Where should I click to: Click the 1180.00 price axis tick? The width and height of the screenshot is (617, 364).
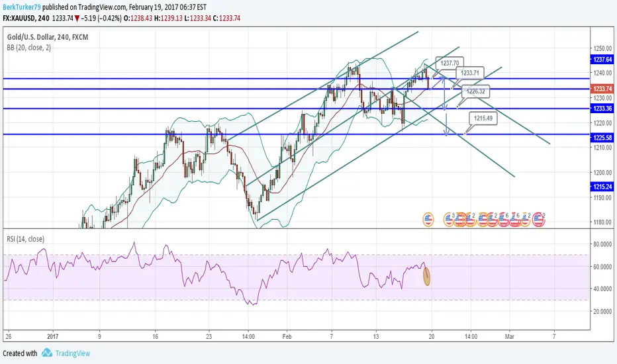tap(603, 222)
